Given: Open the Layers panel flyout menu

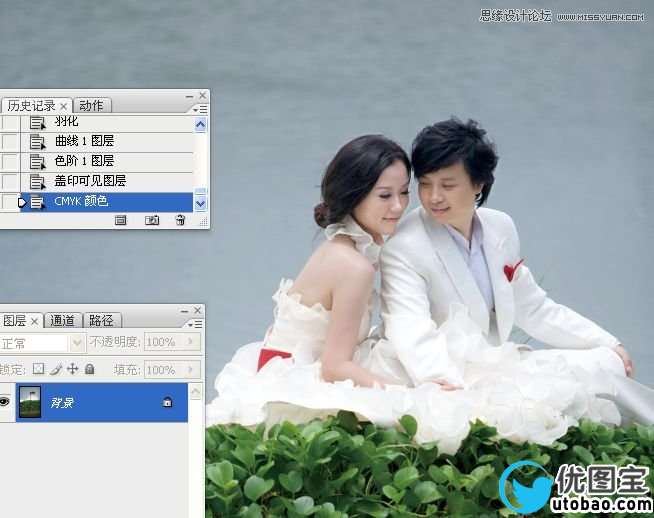Looking at the screenshot, I should click(195, 324).
